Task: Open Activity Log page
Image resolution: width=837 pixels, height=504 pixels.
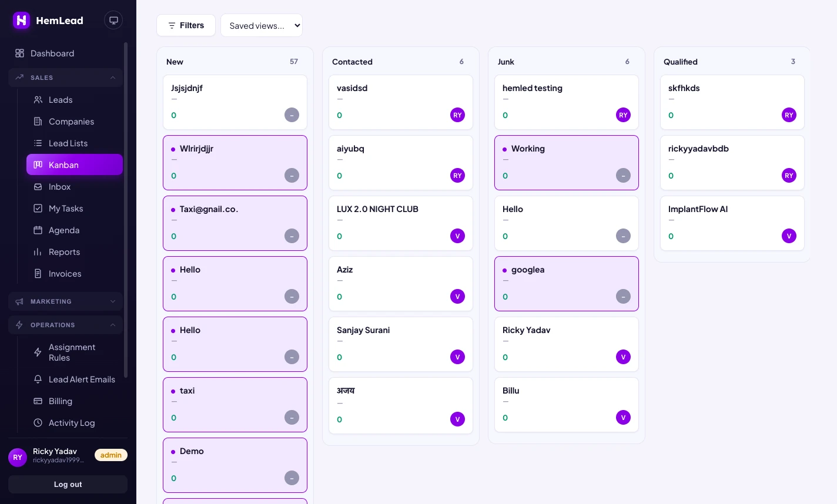Action: point(75,423)
